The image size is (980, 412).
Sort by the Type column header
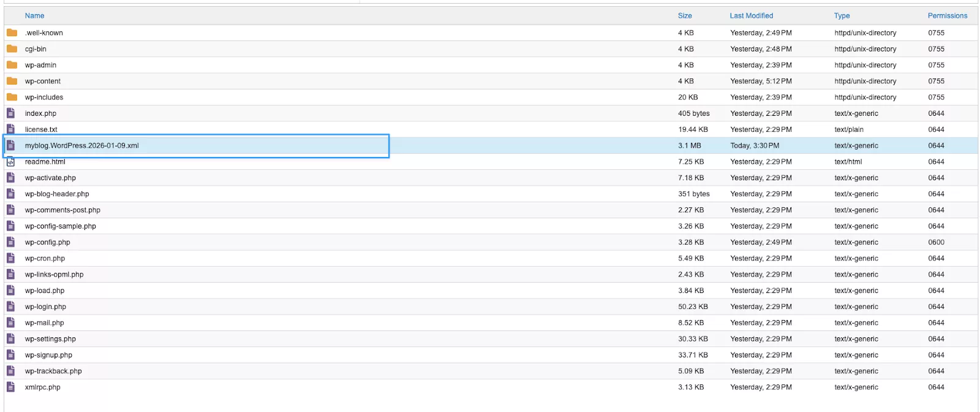(x=842, y=16)
